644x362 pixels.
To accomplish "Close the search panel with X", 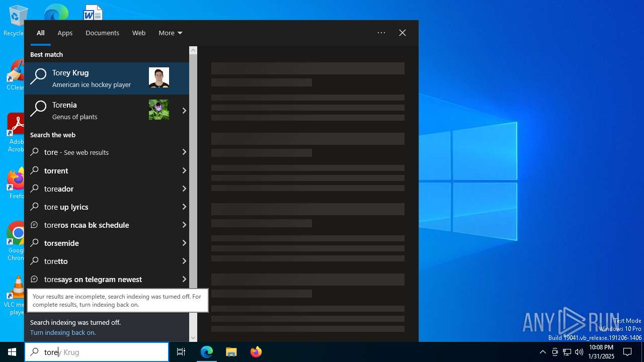I will click(x=403, y=33).
